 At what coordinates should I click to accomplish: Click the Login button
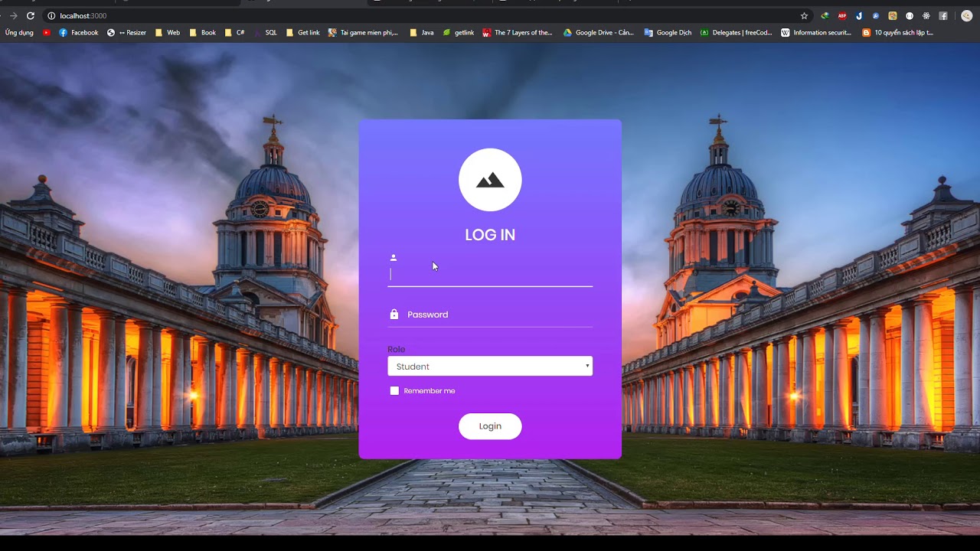click(x=490, y=426)
